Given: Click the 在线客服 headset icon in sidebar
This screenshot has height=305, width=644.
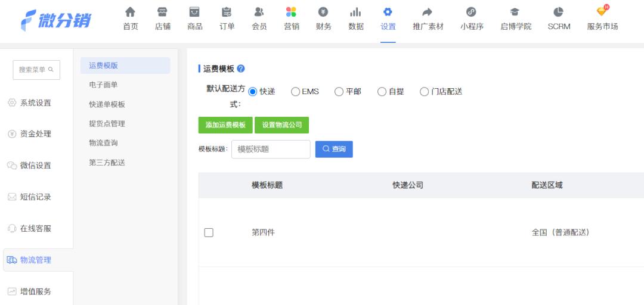Looking at the screenshot, I should 12,228.
